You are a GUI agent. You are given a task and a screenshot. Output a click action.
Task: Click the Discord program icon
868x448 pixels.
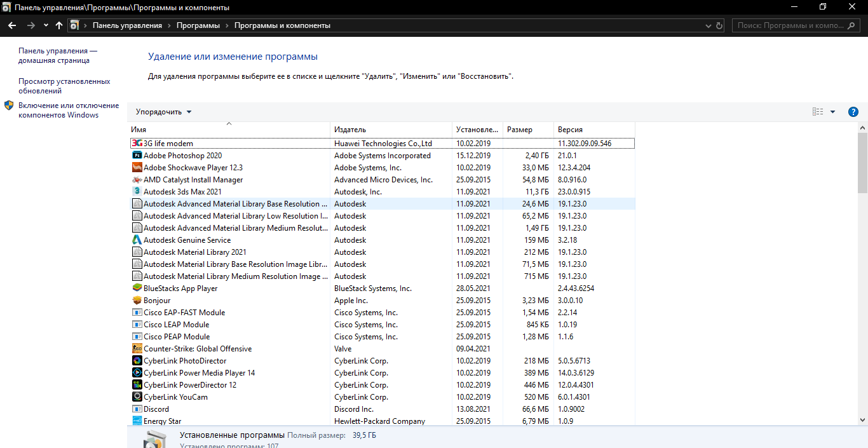(137, 409)
